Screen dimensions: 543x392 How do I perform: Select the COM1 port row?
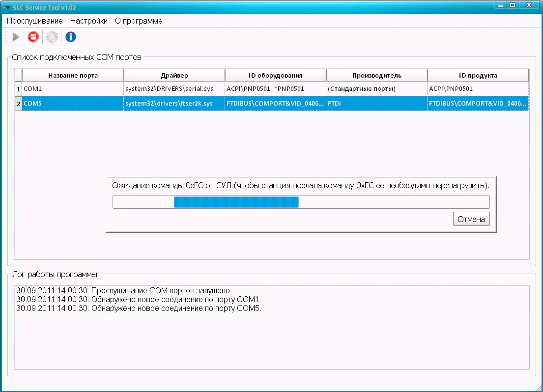coord(73,89)
